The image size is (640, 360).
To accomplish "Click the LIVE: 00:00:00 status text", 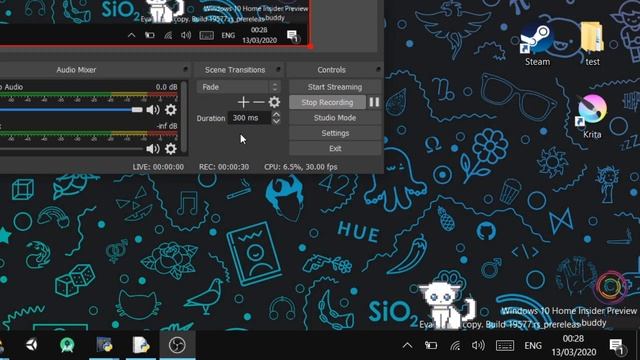I will point(158,167).
